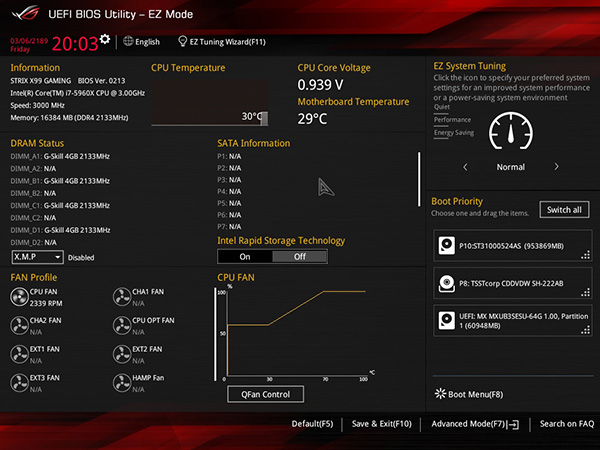Click the Energy Saving tuning legend label
Image resolution: width=600 pixels, height=450 pixels.
454,133
